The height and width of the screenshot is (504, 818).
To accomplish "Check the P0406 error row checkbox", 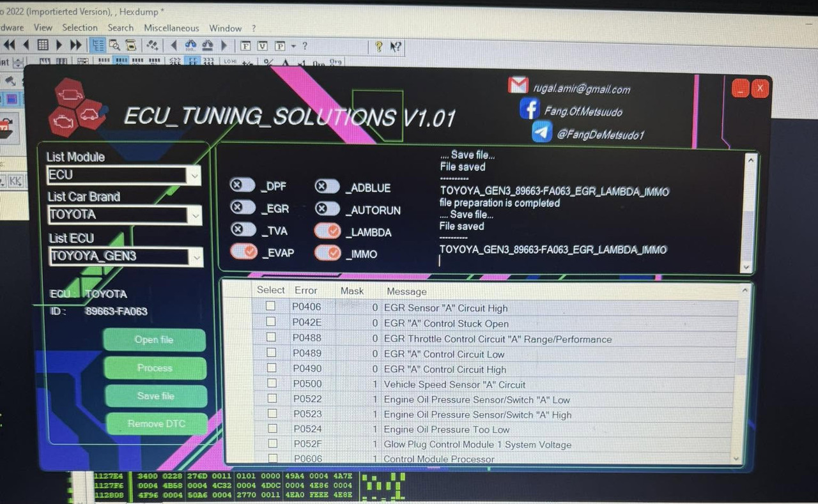I will [x=271, y=306].
